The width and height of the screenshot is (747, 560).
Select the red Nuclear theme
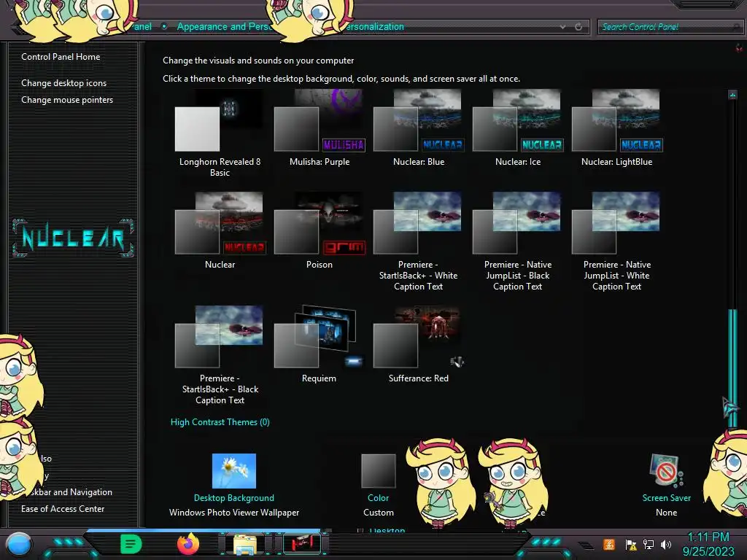tap(220, 231)
